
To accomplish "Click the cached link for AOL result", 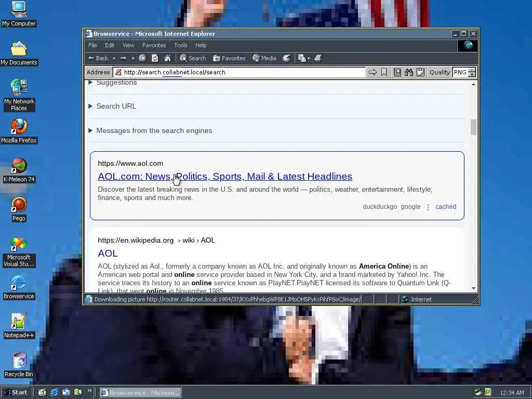I will 445,207.
